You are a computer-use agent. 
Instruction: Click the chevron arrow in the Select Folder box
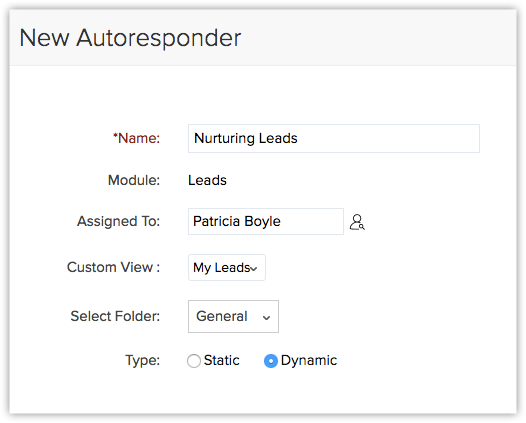(266, 318)
